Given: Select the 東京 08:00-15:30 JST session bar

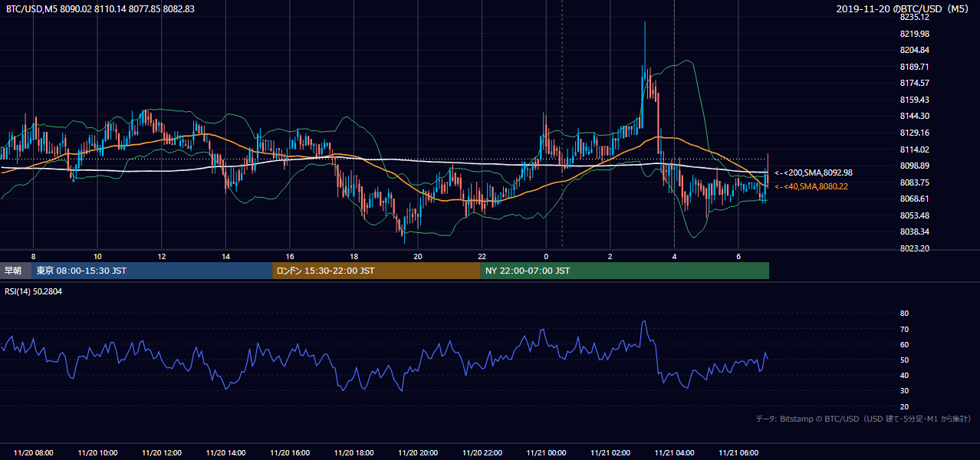Looking at the screenshot, I should point(152,271).
